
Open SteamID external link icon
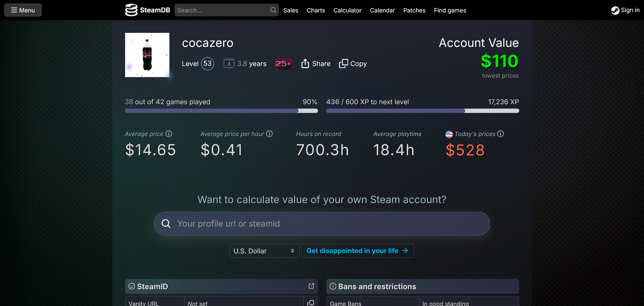[x=311, y=286]
